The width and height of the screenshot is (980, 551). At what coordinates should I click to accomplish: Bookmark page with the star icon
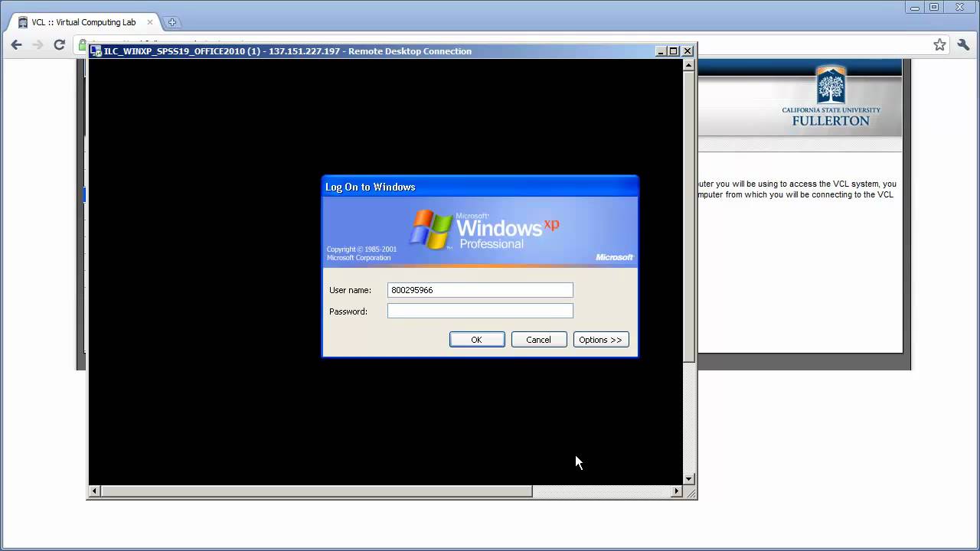(939, 45)
